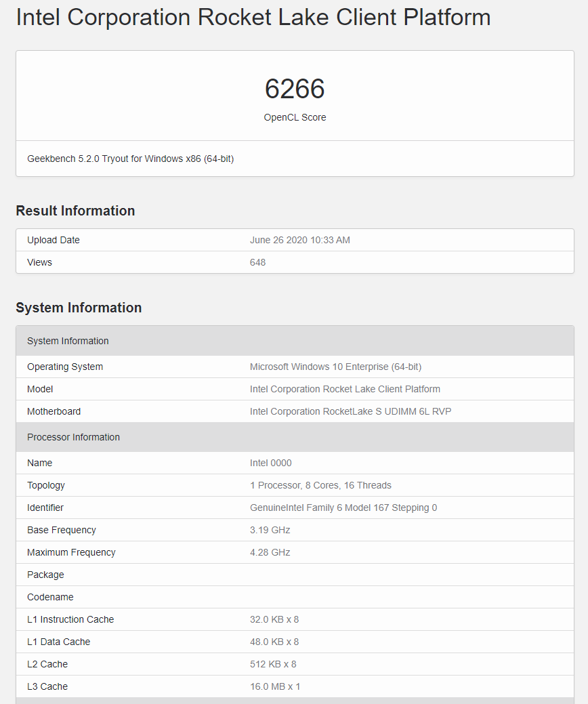
Task: Click the Result Information heading
Action: [75, 211]
